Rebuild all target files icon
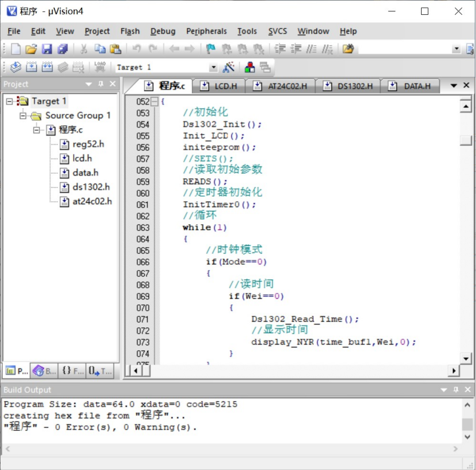The image size is (476, 470). (47, 67)
